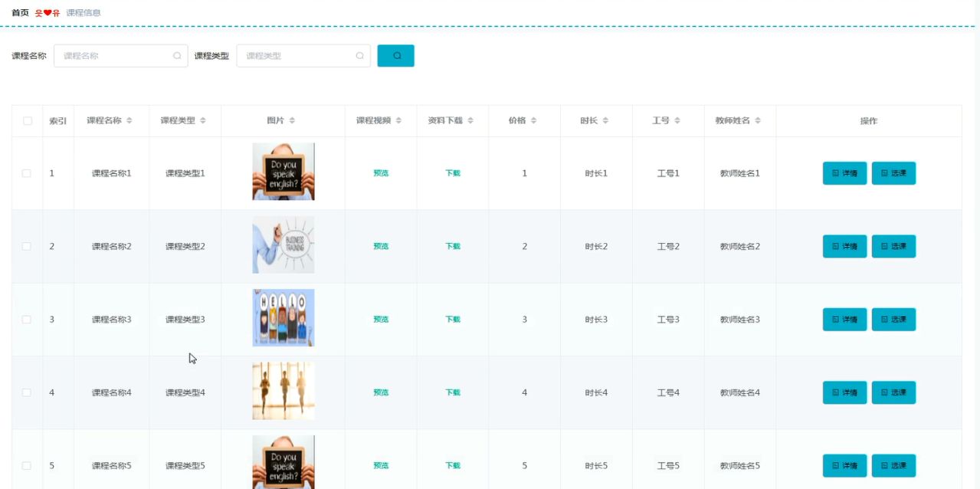980x489 pixels.
Task: Click the 课程信息 breadcrumb
Action: [84, 13]
